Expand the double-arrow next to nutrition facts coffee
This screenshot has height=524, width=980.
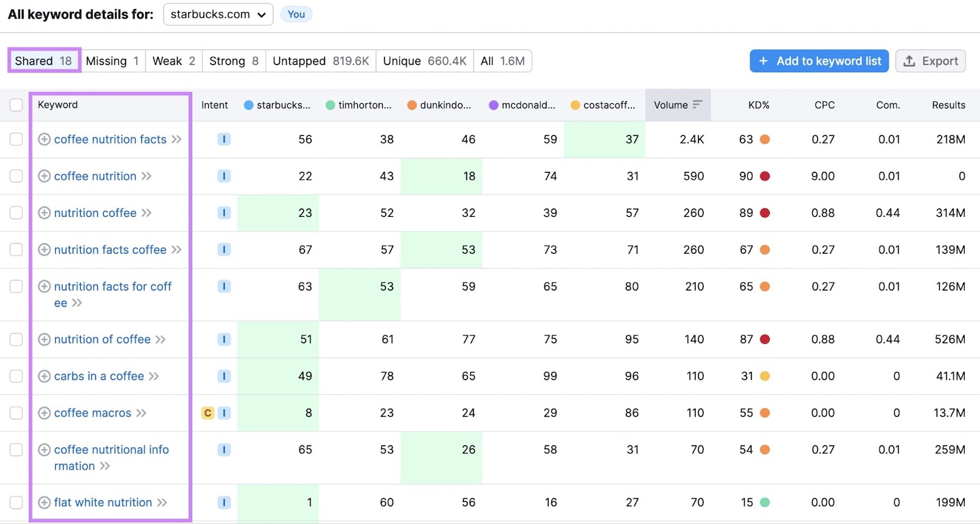(x=176, y=250)
